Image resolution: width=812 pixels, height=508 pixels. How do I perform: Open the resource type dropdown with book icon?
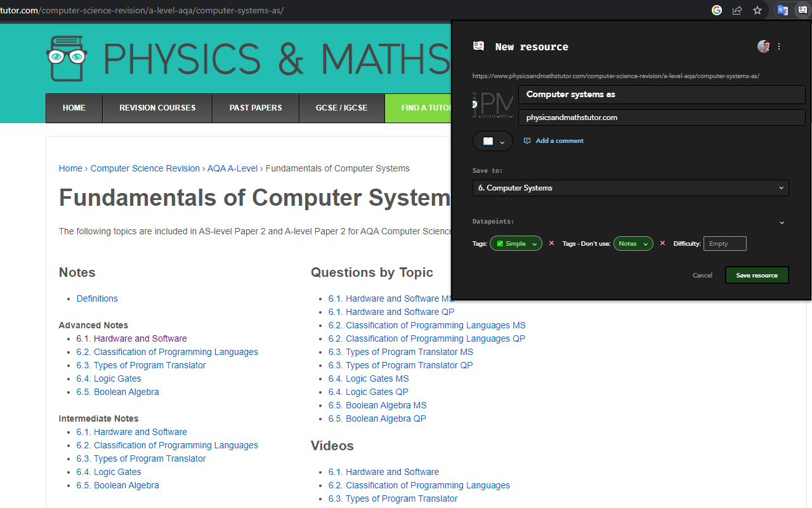coord(493,142)
